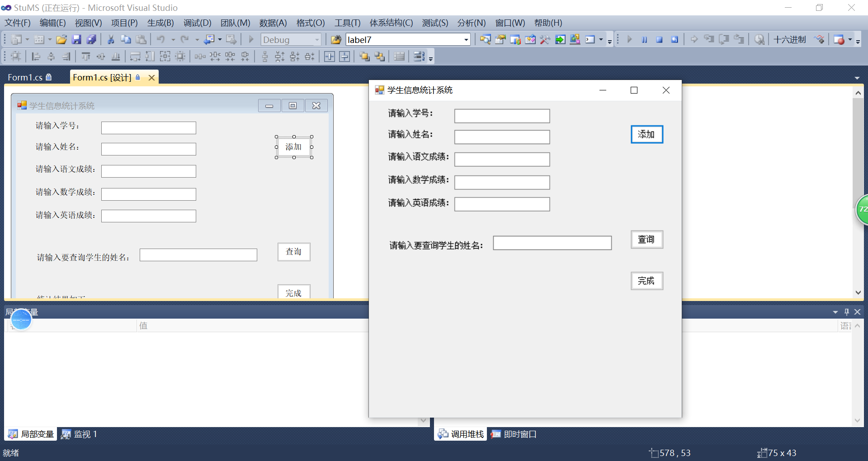
Task: Open the 调试(D) menu
Action: pos(197,23)
